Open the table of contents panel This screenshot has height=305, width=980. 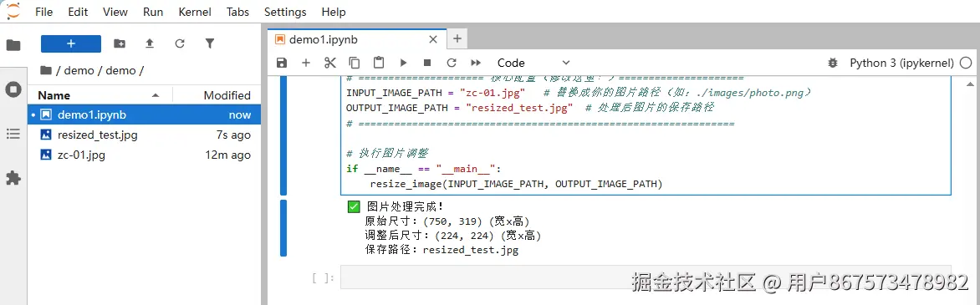13,134
